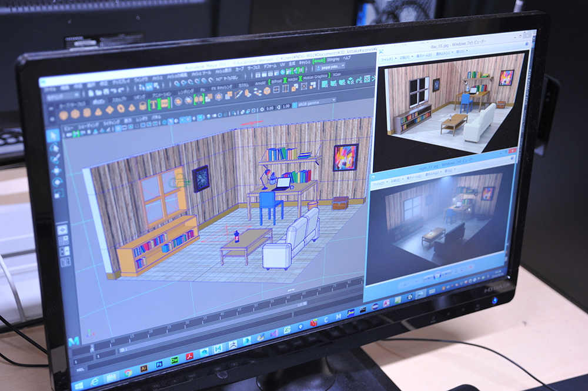Create a polygon cylinder from the shelf

87,112
